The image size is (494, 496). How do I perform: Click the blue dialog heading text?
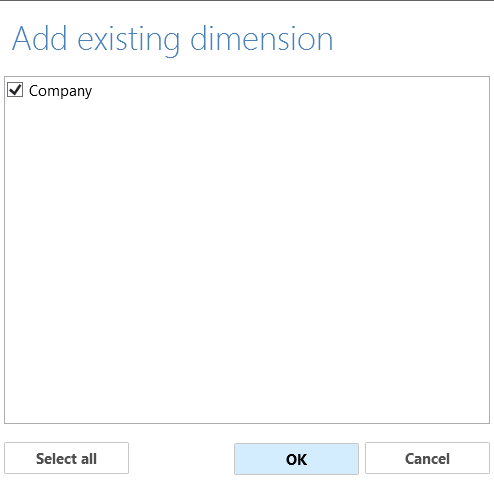click(173, 40)
